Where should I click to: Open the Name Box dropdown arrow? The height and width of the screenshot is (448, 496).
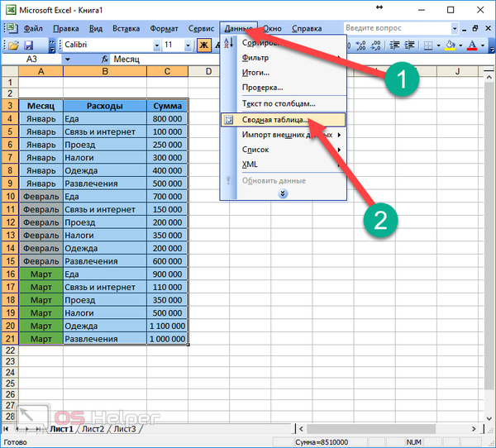(68, 59)
